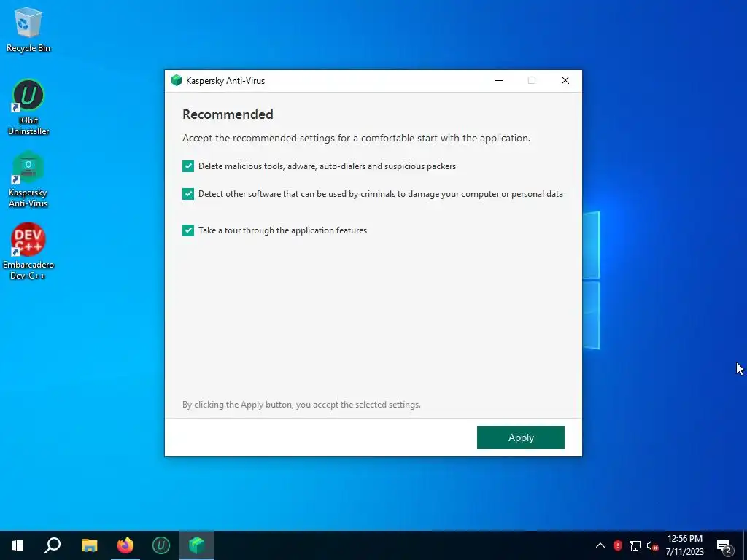Open the clock showing 12:56 PM
This screenshot has height=560, width=747.
point(684,545)
